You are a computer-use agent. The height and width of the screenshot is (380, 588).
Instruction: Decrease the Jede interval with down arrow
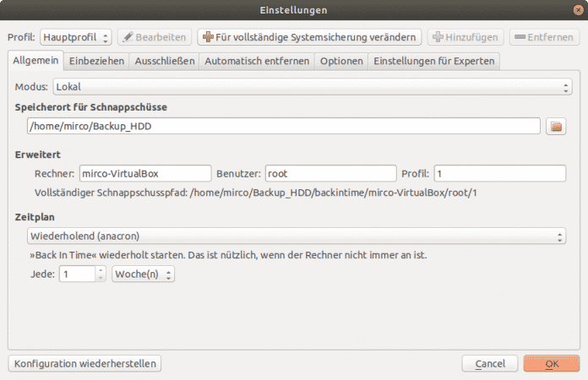[101, 279]
